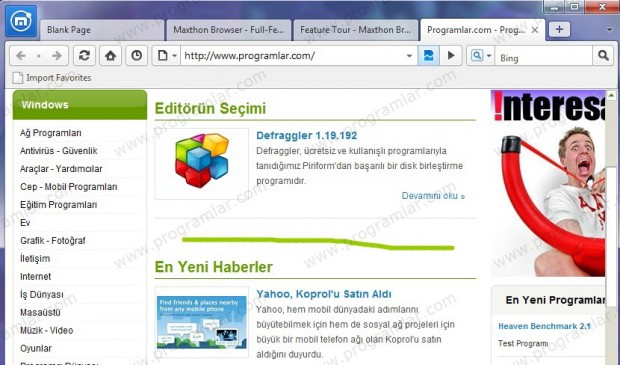The width and height of the screenshot is (620, 365).
Task: Open the Maxthon main menu logo
Action: [x=21, y=21]
